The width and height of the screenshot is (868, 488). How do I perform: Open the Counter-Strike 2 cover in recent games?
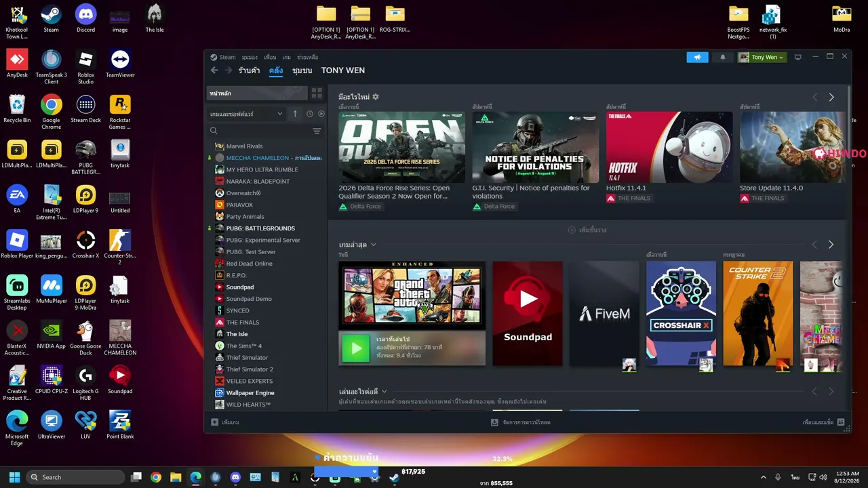click(757, 313)
